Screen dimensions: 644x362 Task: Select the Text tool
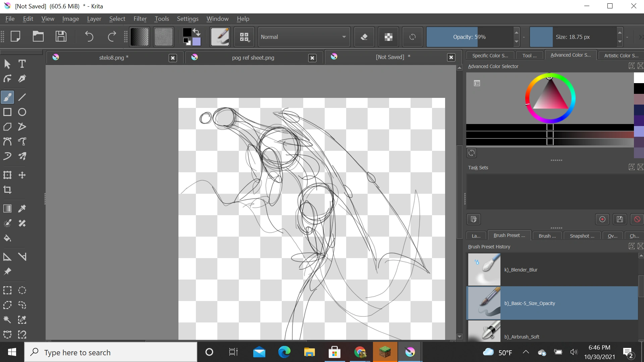22,64
